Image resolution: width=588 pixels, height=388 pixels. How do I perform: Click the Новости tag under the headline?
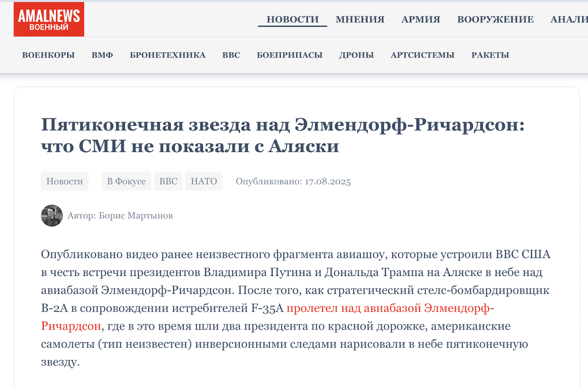click(x=65, y=181)
